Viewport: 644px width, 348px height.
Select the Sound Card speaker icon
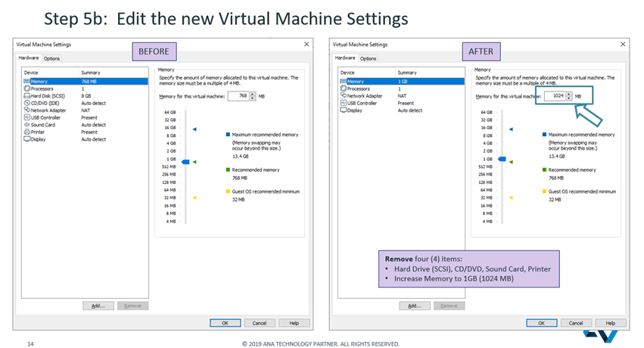pyautogui.click(x=26, y=125)
